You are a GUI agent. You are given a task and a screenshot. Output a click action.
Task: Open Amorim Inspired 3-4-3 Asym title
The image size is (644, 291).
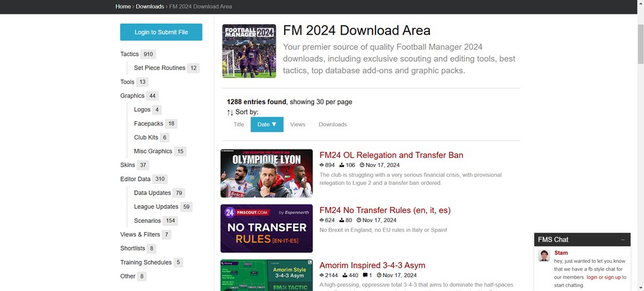tap(372, 265)
